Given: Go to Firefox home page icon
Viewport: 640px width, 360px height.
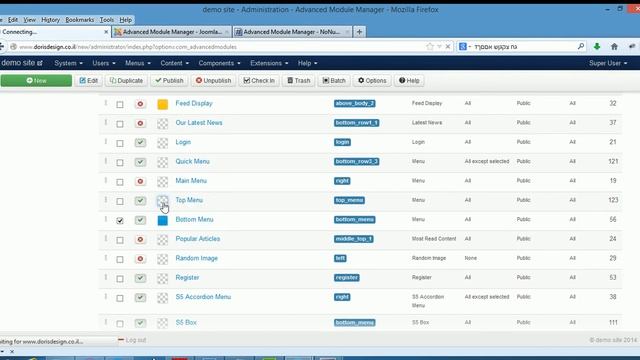Looking at the screenshot, I should click(x=614, y=47).
